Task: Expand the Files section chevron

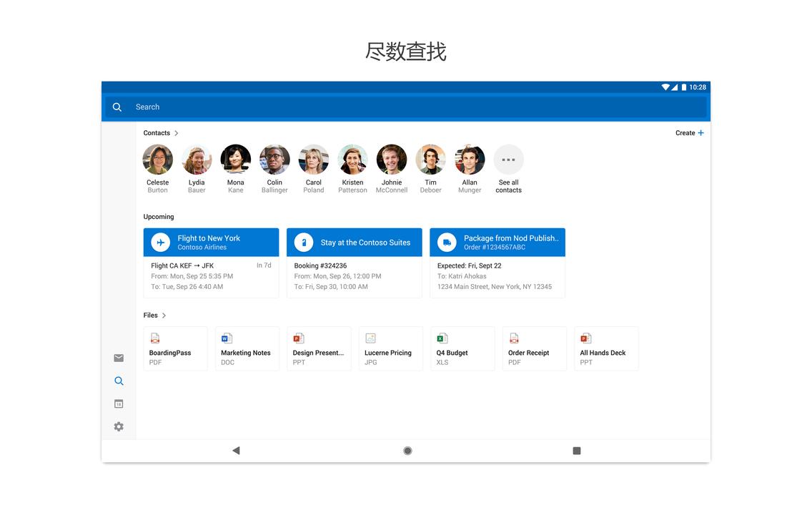Action: tap(164, 315)
